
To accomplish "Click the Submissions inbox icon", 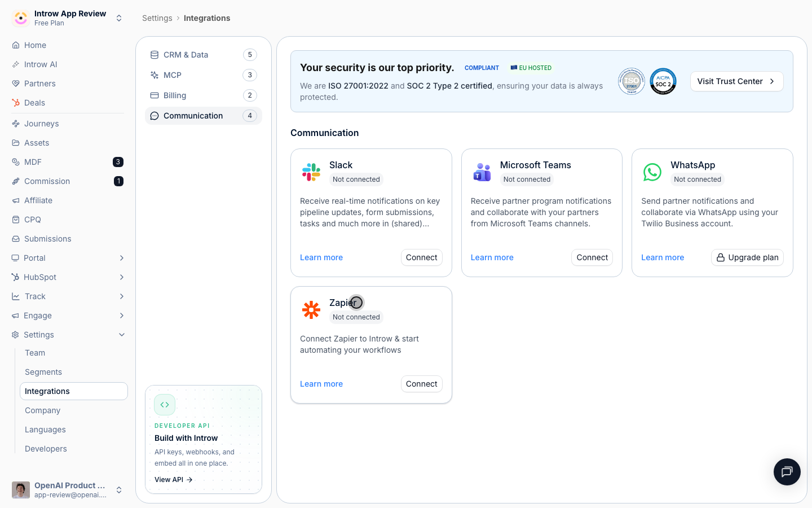I will coord(16,239).
